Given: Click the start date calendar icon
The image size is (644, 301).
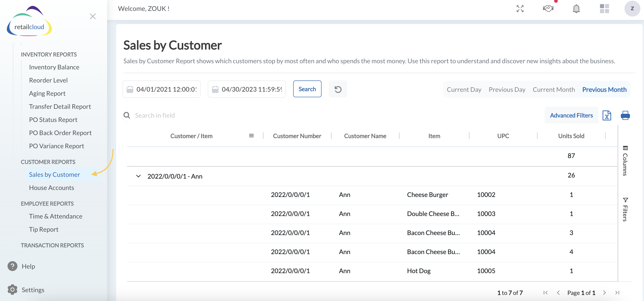Looking at the screenshot, I should click(x=130, y=89).
